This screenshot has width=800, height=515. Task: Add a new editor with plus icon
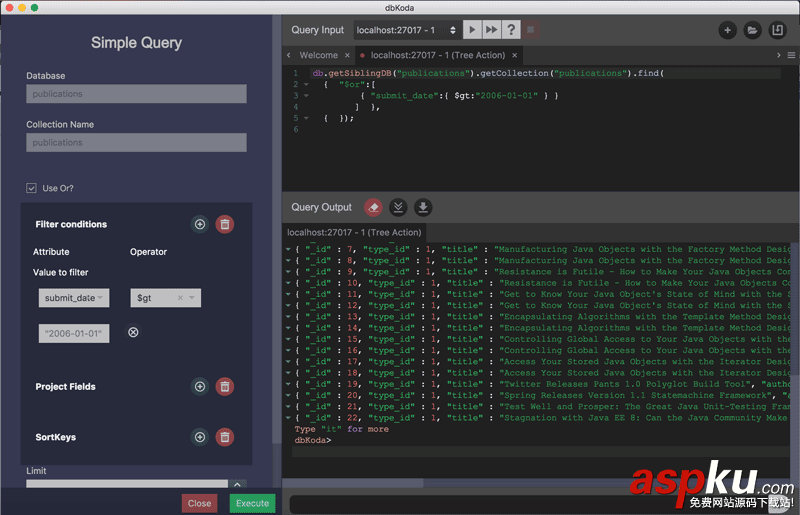[728, 31]
